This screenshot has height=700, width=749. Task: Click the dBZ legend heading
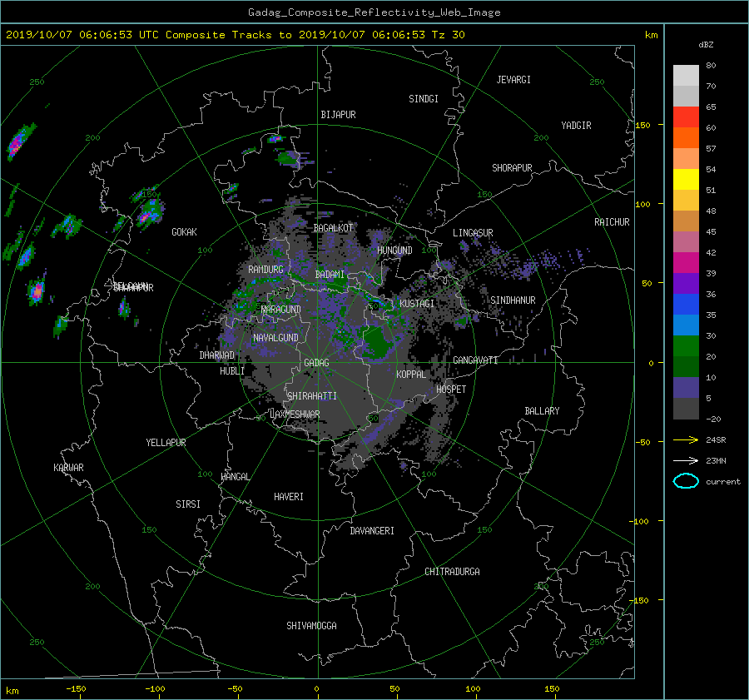pos(706,45)
